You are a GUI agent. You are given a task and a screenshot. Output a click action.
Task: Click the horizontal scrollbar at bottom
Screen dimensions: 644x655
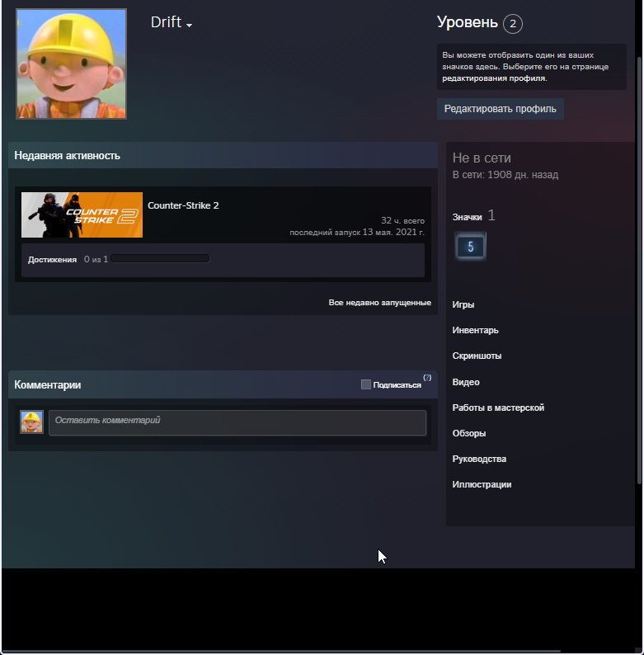coord(282,651)
